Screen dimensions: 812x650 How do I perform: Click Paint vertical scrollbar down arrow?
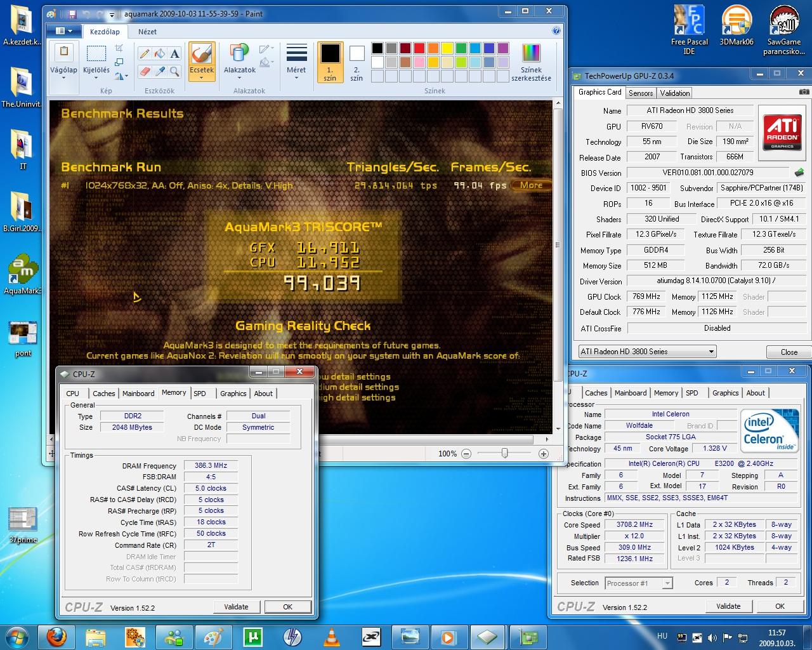[x=558, y=428]
